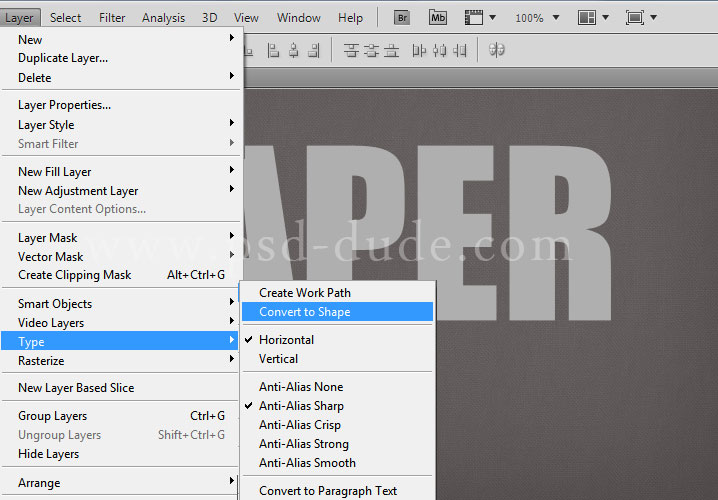
Task: Launch Bridge with the Br icon
Action: 402,18
